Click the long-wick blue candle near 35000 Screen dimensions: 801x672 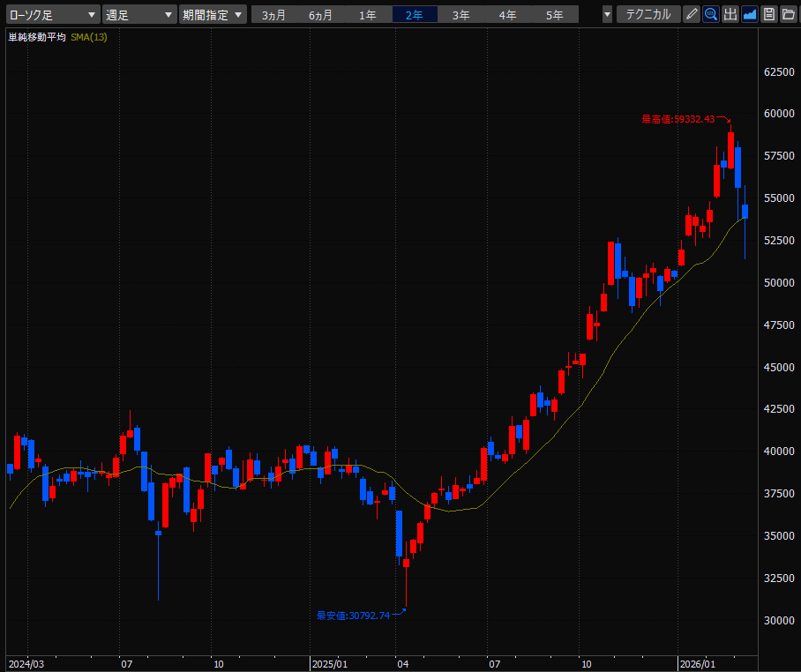click(x=159, y=534)
